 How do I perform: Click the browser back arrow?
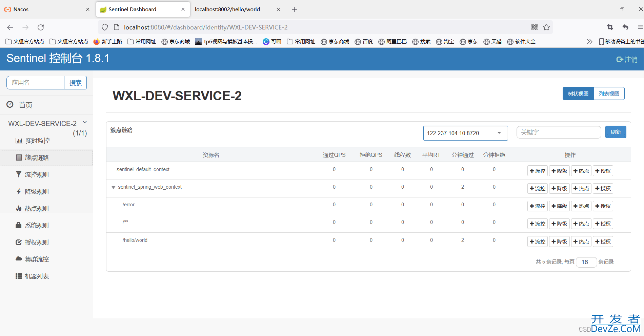(x=10, y=27)
